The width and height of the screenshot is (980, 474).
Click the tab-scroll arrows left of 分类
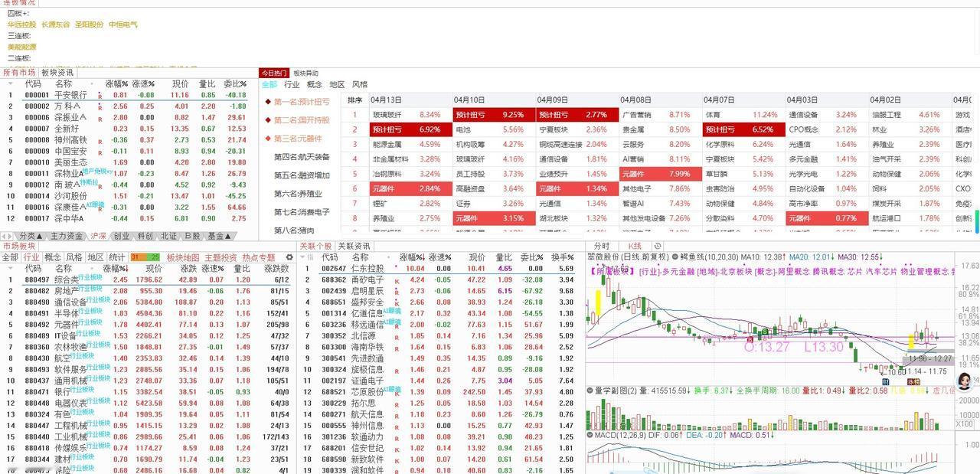[8, 237]
